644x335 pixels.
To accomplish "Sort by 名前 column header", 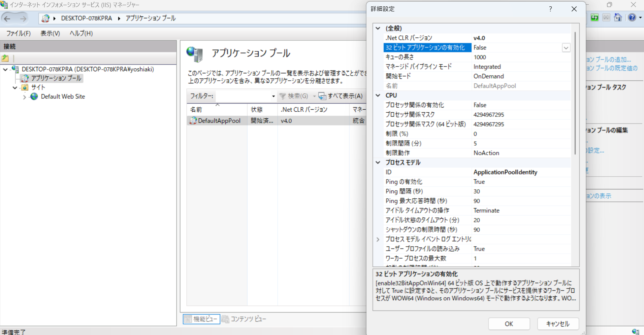I will [x=217, y=110].
